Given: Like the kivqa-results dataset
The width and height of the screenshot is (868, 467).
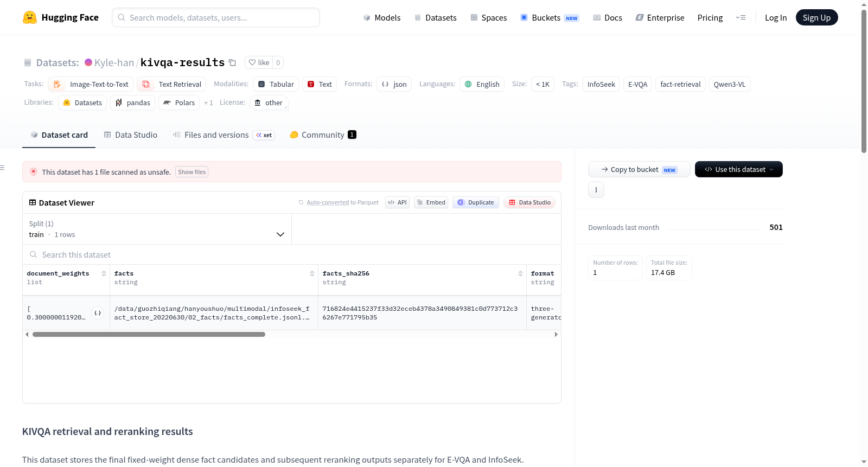Looking at the screenshot, I should pyautogui.click(x=259, y=62).
